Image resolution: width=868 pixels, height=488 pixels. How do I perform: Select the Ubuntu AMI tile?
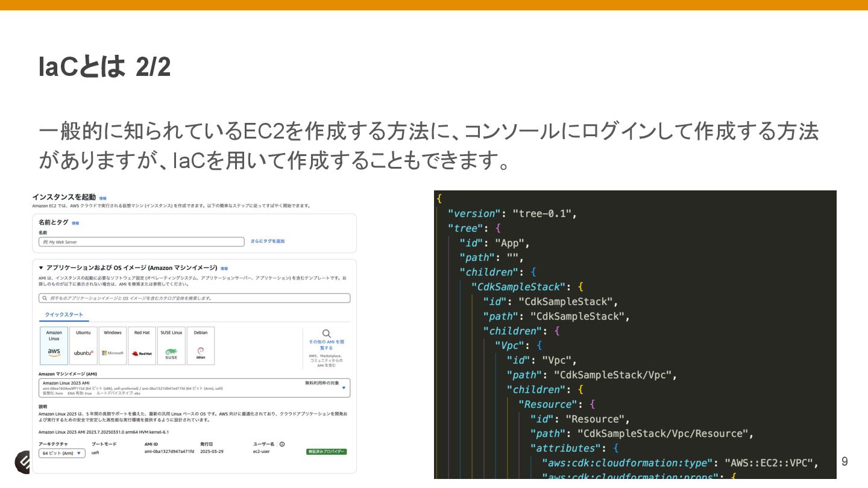click(83, 346)
